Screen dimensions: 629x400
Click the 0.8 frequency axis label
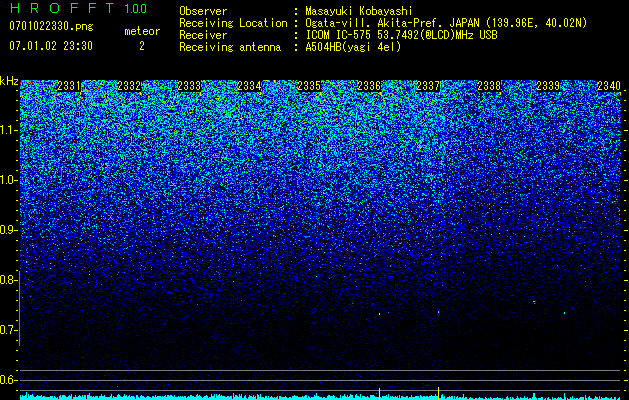tap(8, 280)
